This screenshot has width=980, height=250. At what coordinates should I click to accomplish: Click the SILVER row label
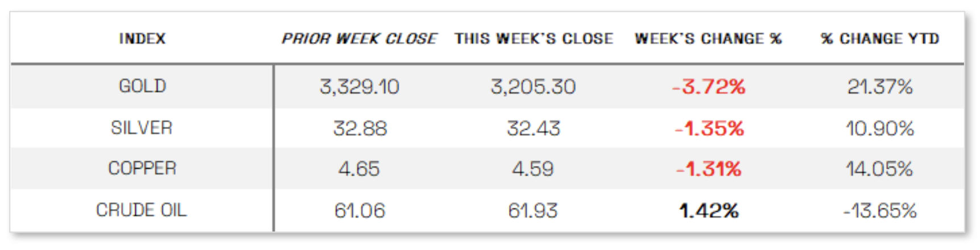click(x=142, y=128)
